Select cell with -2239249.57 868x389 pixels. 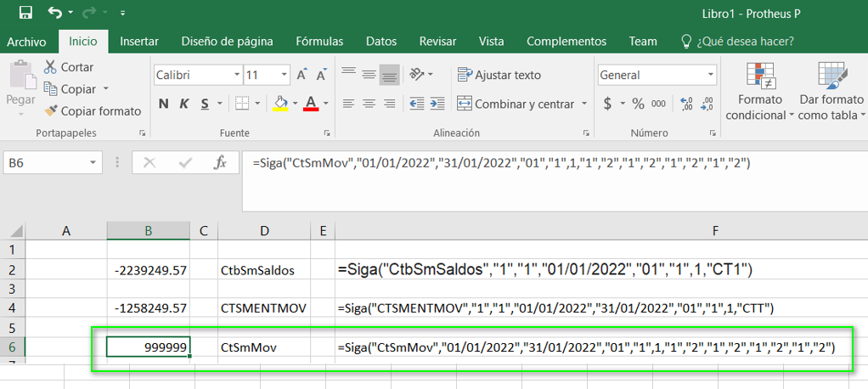(149, 270)
